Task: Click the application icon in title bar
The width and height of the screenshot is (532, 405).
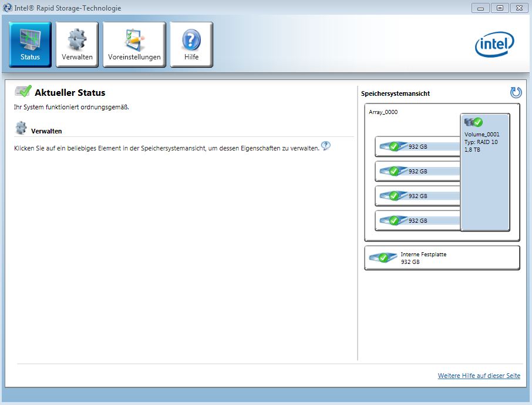Action: click(7, 8)
